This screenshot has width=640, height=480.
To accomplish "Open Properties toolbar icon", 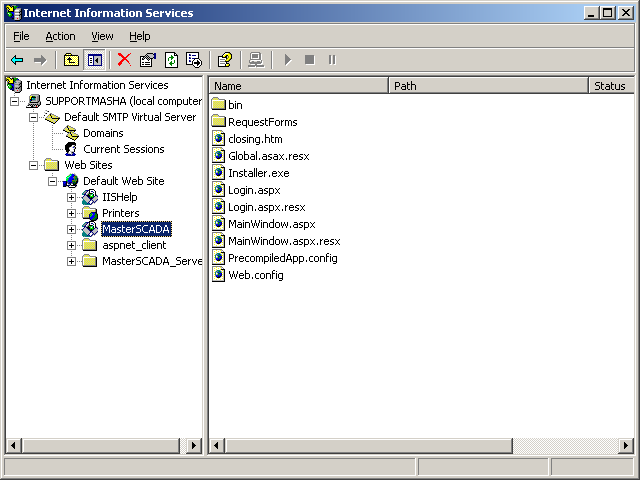I will [x=148, y=60].
